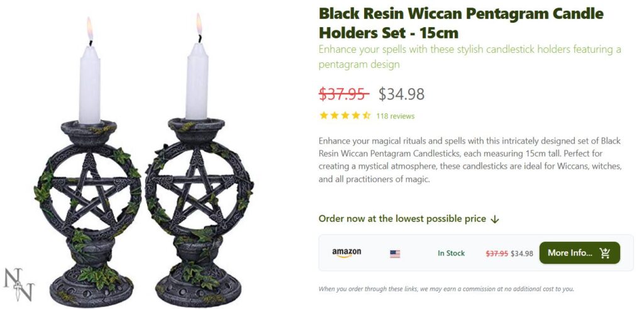Click the commission disclaimer text
The image size is (644, 309).
[446, 289]
